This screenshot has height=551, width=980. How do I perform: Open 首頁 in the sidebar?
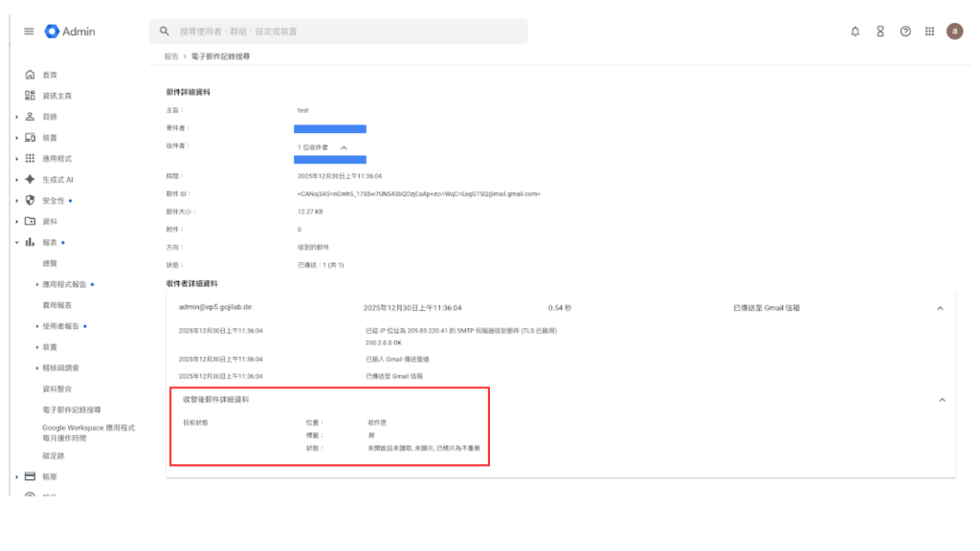pyautogui.click(x=50, y=75)
